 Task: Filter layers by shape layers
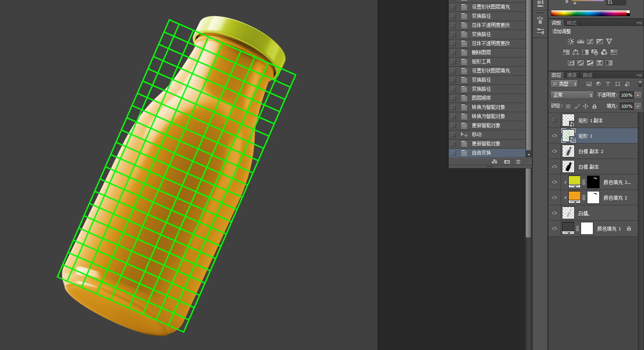(x=617, y=84)
